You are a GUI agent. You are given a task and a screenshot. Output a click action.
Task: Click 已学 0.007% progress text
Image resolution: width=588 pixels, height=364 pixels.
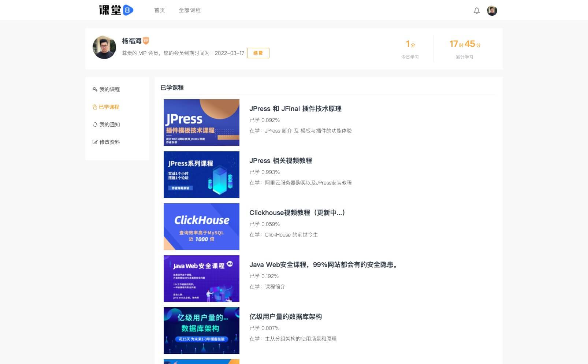(x=264, y=328)
